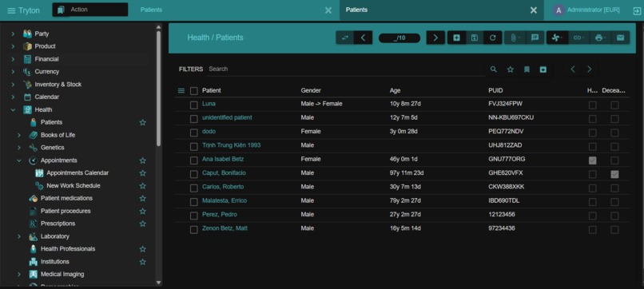The width and height of the screenshot is (644, 289).
Task: Open Trịnh Trung Kiên 1993 patient
Action: 231,145
